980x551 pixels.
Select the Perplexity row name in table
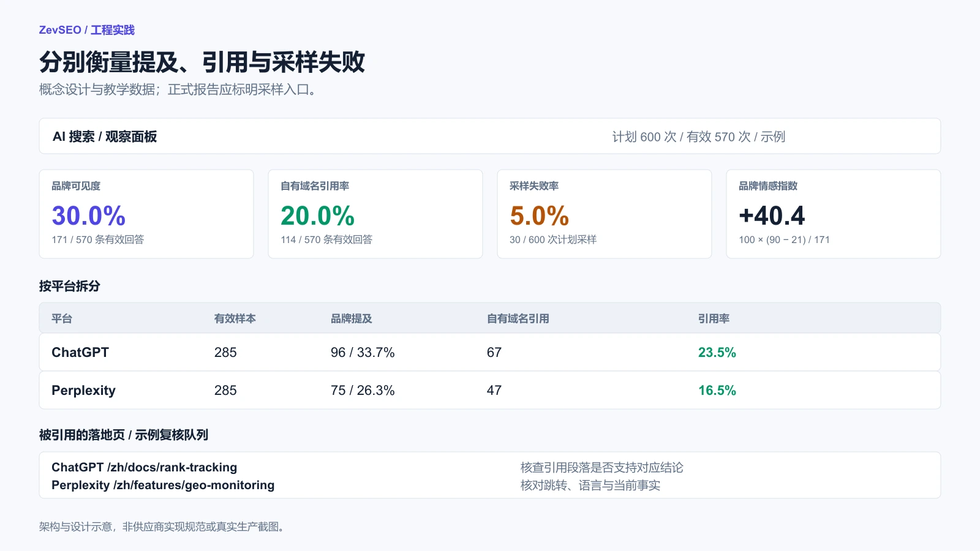83,391
